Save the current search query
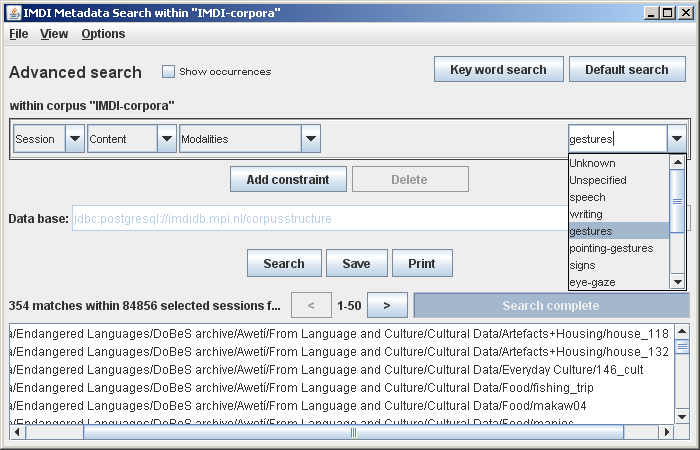Screen dimensions: 700x450 click(356, 264)
